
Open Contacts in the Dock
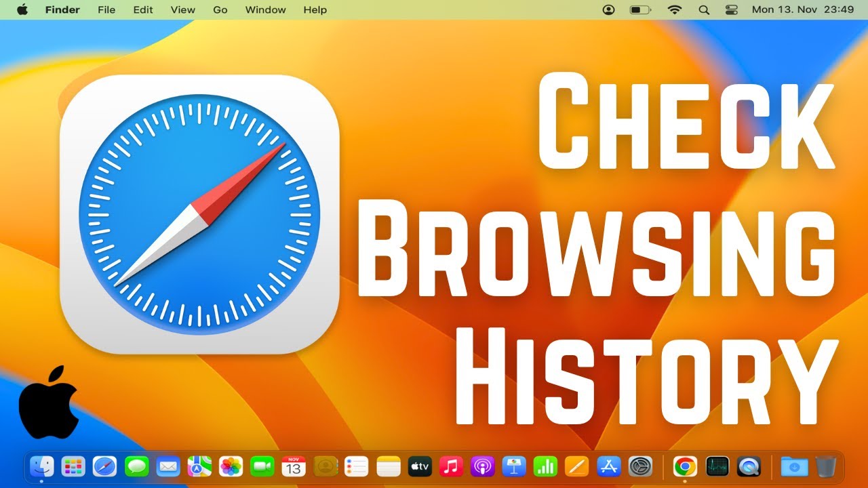pyautogui.click(x=325, y=466)
